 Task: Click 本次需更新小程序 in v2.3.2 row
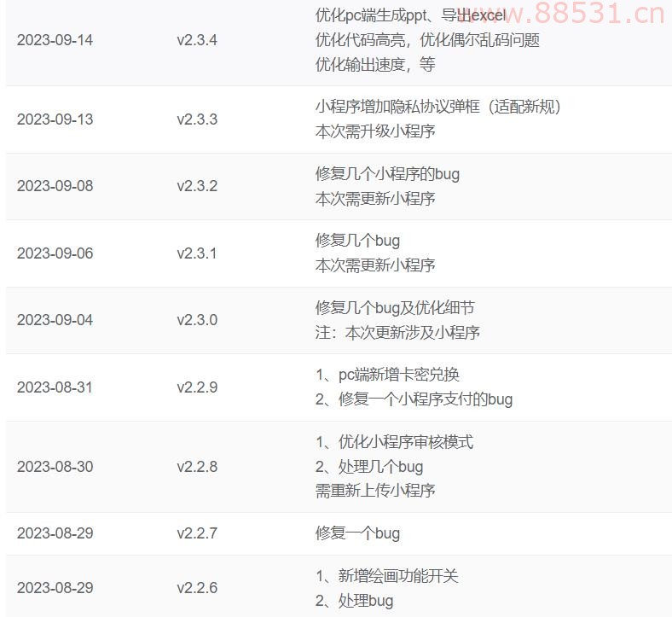point(375,199)
